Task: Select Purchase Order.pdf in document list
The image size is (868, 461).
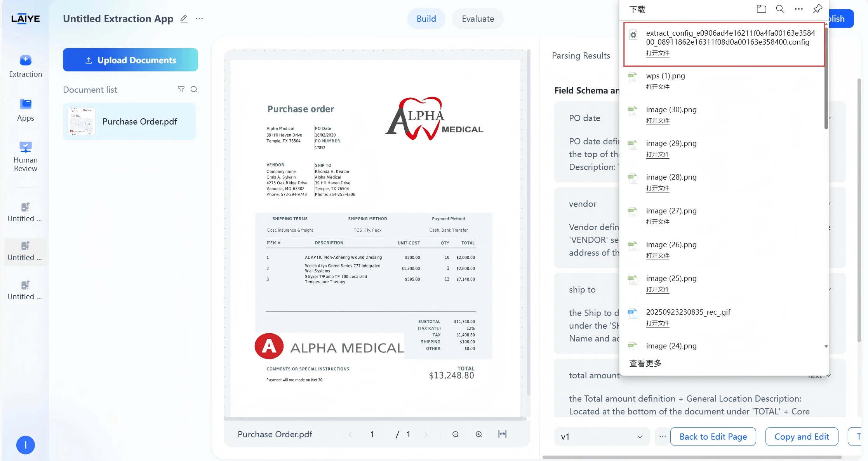Action: (x=129, y=121)
